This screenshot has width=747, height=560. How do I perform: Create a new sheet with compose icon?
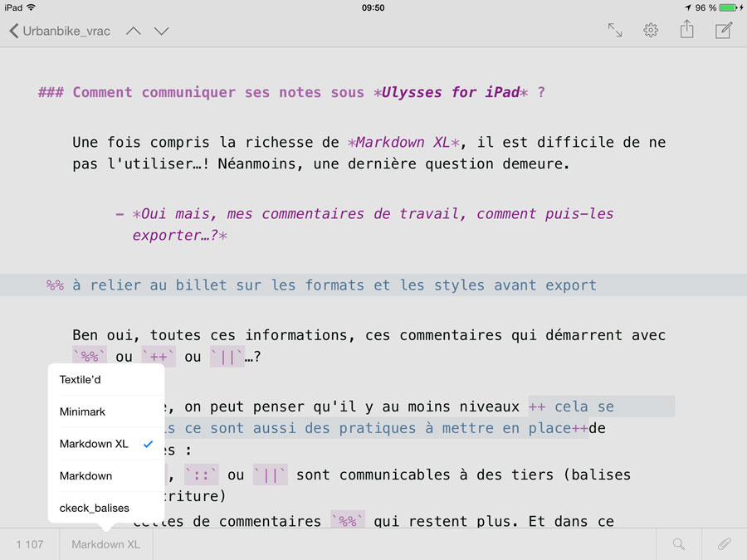pos(724,31)
